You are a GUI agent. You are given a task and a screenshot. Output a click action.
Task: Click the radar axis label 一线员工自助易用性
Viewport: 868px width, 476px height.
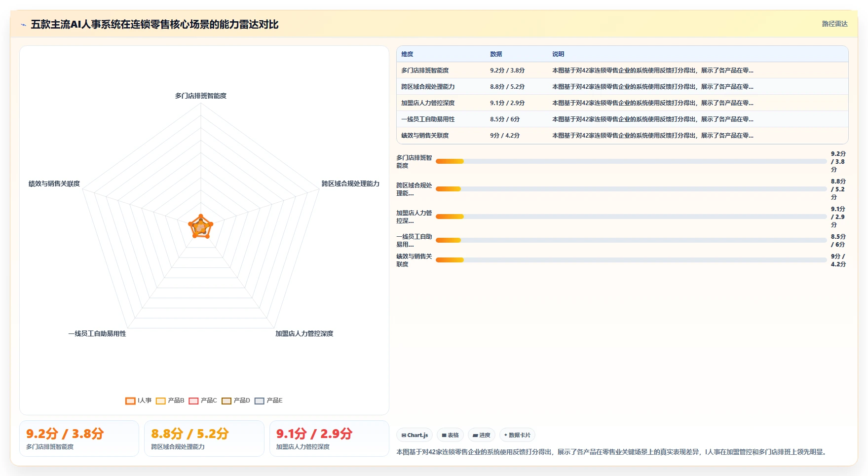point(97,333)
